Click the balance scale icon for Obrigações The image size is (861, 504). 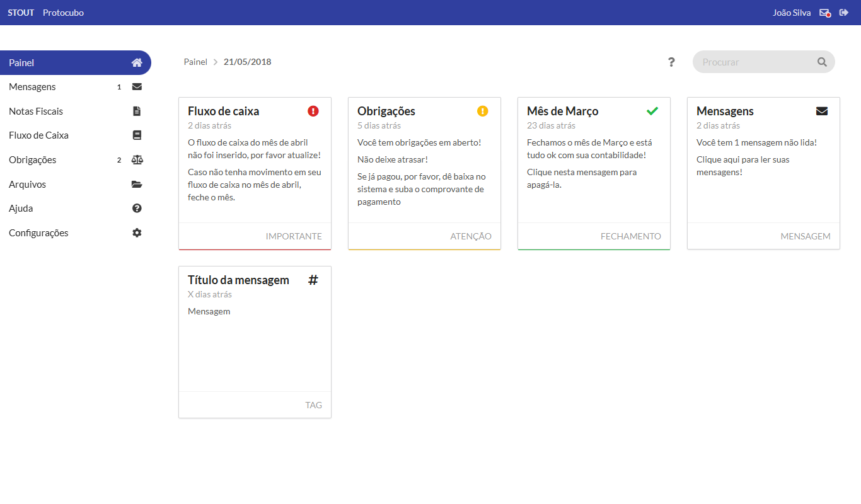137,160
